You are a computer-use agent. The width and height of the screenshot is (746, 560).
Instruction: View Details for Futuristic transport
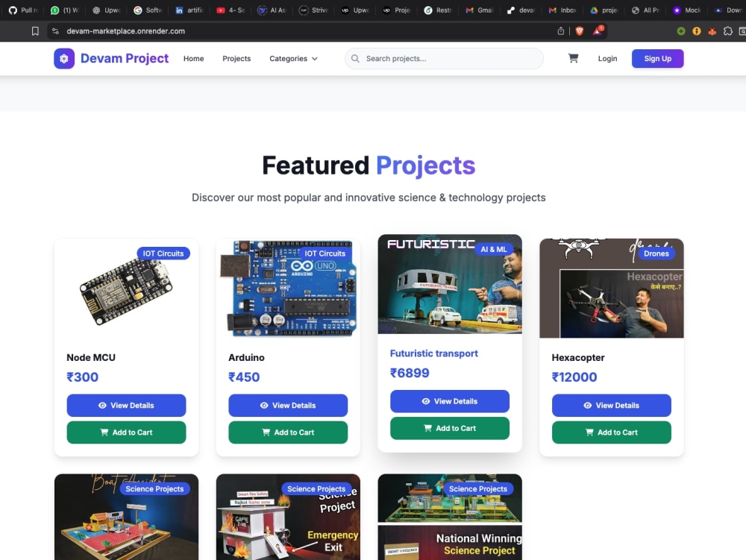click(x=450, y=401)
